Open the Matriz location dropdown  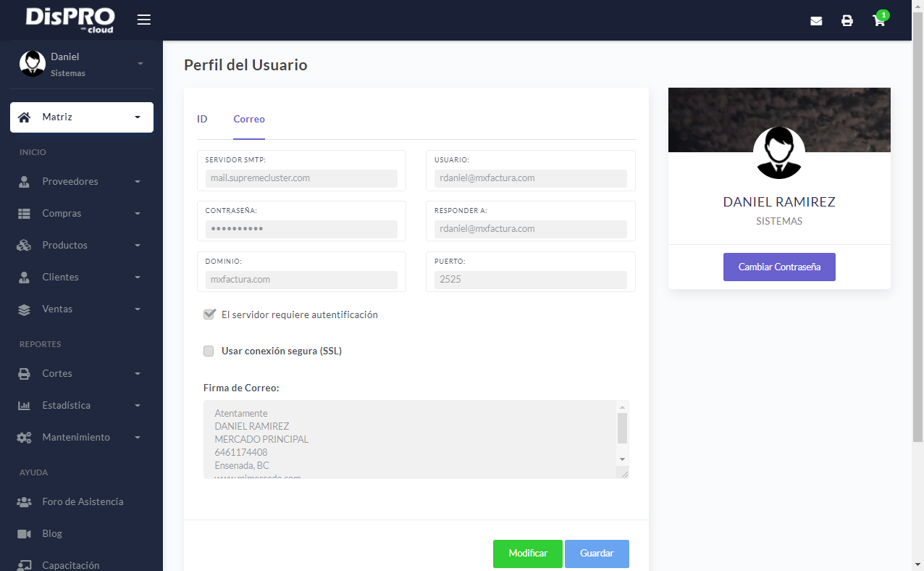(137, 117)
